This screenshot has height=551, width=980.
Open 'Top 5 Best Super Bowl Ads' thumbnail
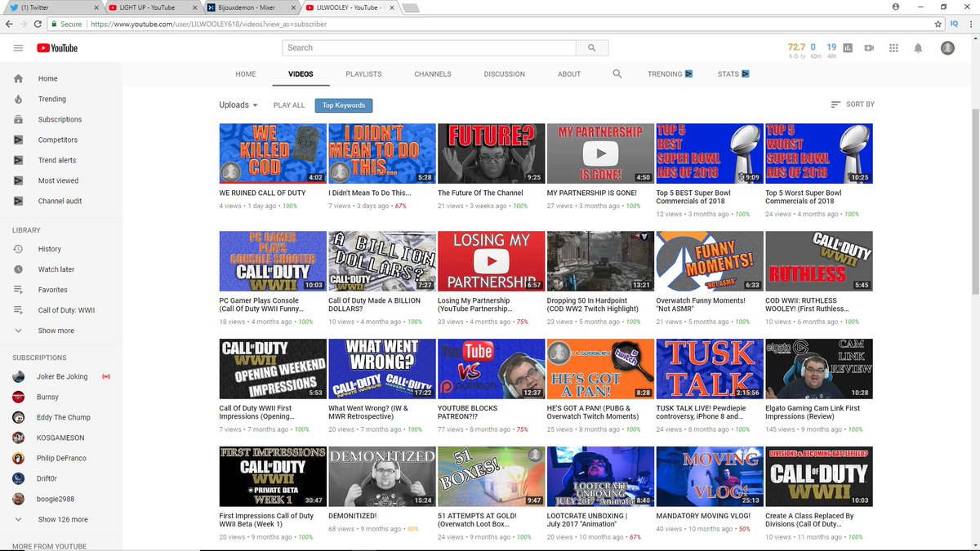(710, 153)
